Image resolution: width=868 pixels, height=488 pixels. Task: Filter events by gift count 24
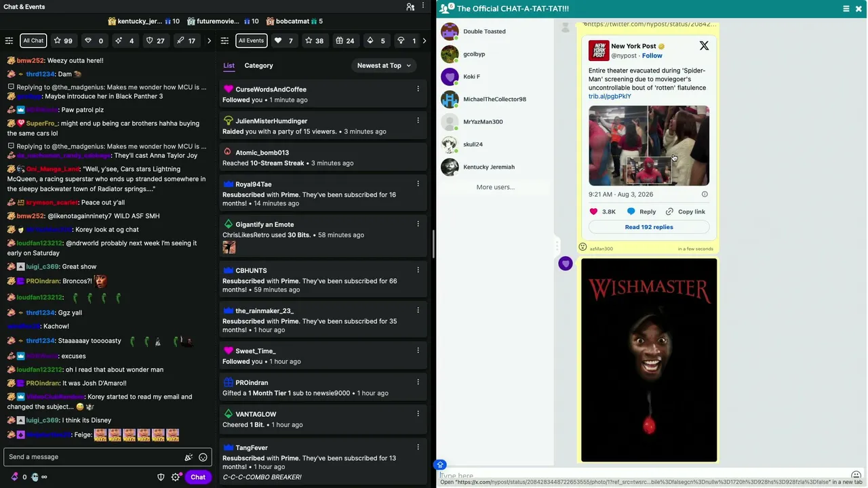click(x=345, y=41)
